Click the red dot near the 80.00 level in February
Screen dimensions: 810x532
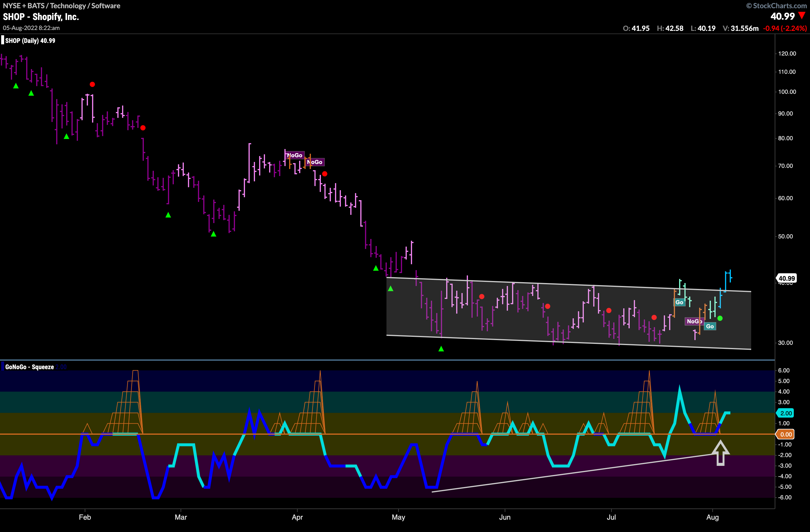pyautogui.click(x=143, y=128)
